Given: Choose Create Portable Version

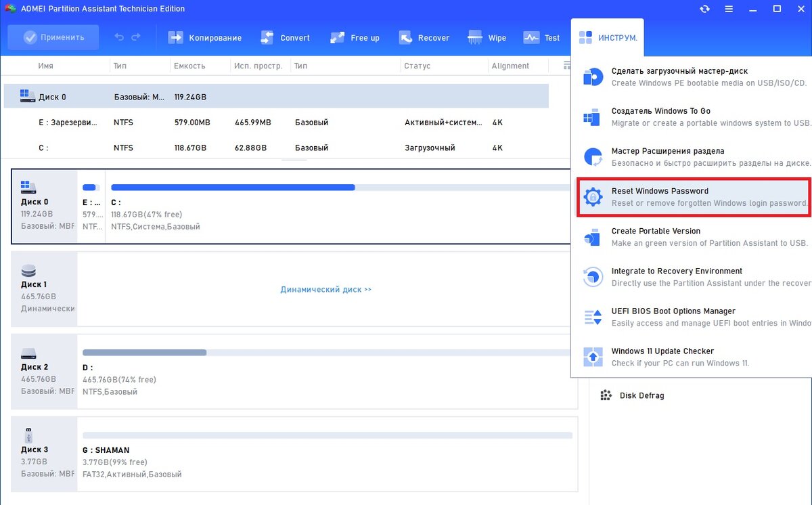Looking at the screenshot, I should [692, 237].
